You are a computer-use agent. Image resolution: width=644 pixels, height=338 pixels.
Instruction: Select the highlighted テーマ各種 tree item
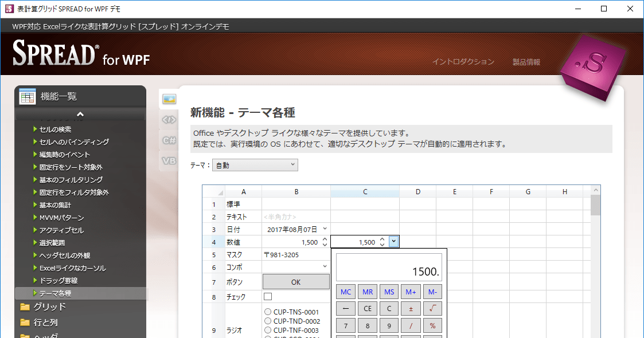point(80,293)
